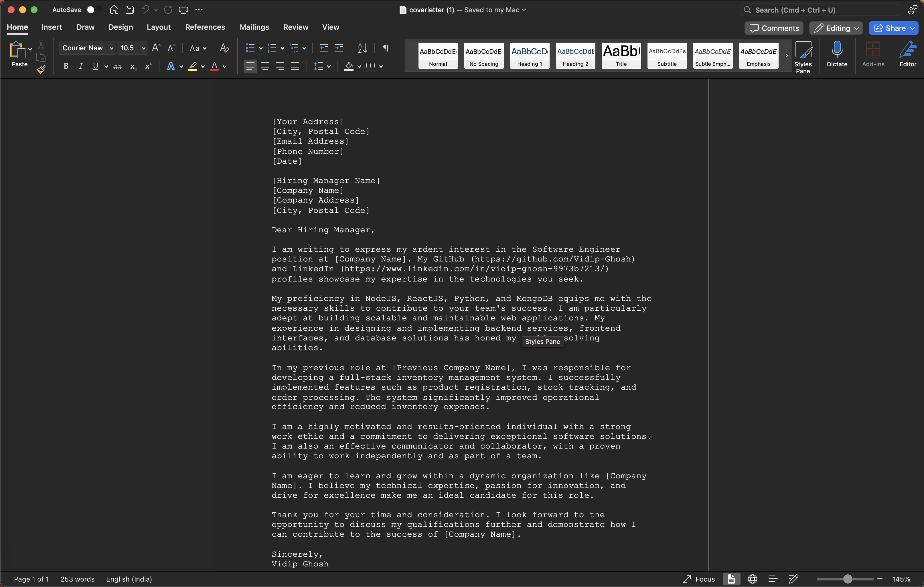Click the zoom slider handle
The width and height of the screenshot is (924, 587).
pyautogui.click(x=847, y=579)
